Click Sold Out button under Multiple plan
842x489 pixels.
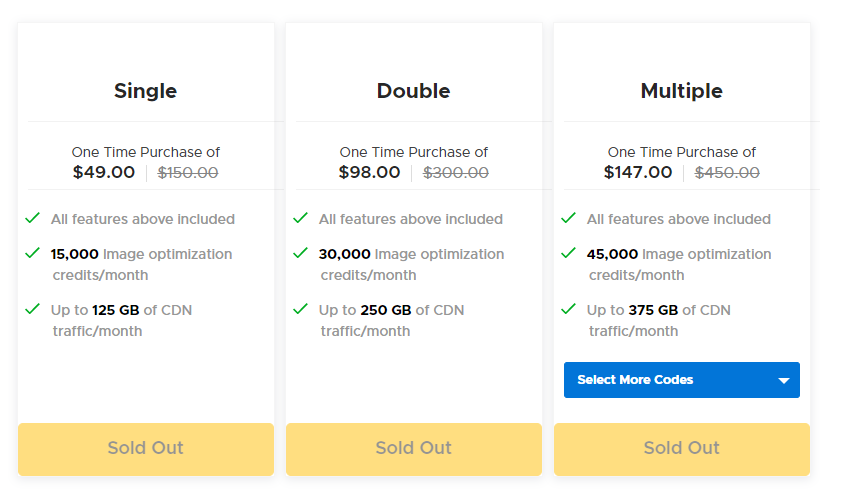(682, 448)
